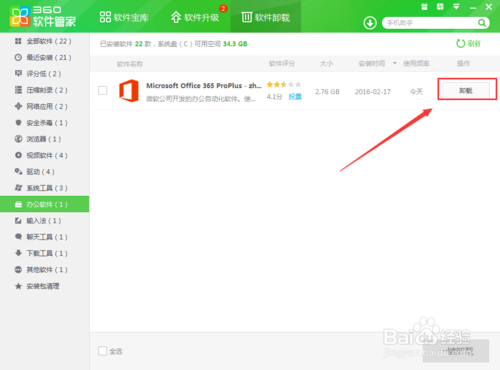Open the 软件宝库 tab
500x370 pixels.
[x=124, y=17]
